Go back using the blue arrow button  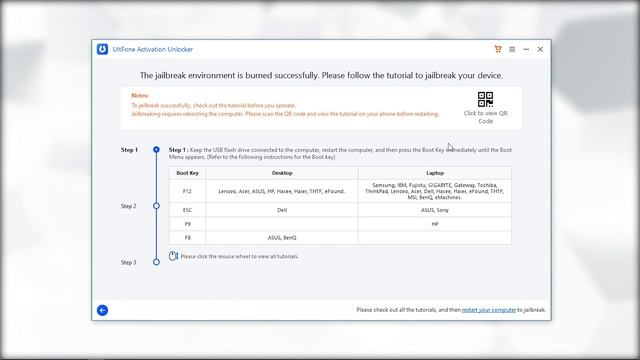coord(102,310)
